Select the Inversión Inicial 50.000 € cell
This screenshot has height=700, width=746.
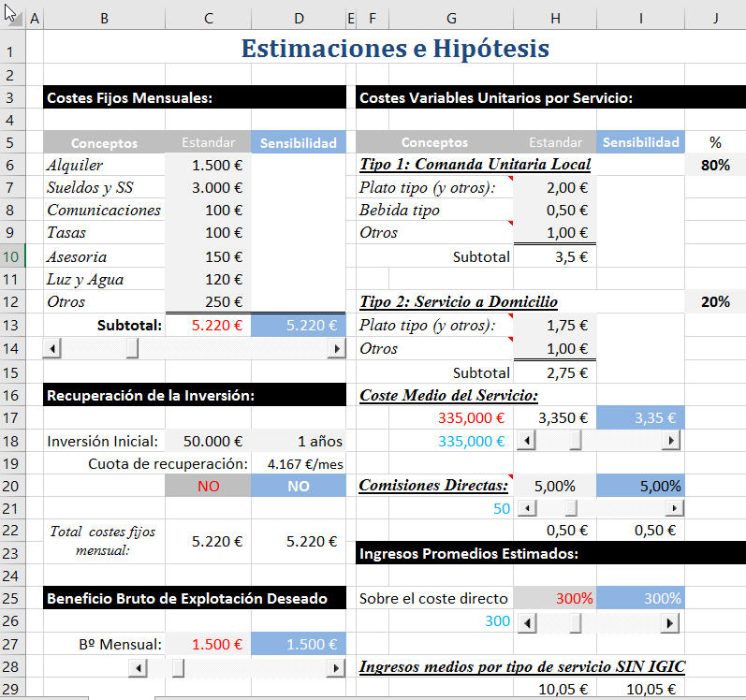(208, 441)
